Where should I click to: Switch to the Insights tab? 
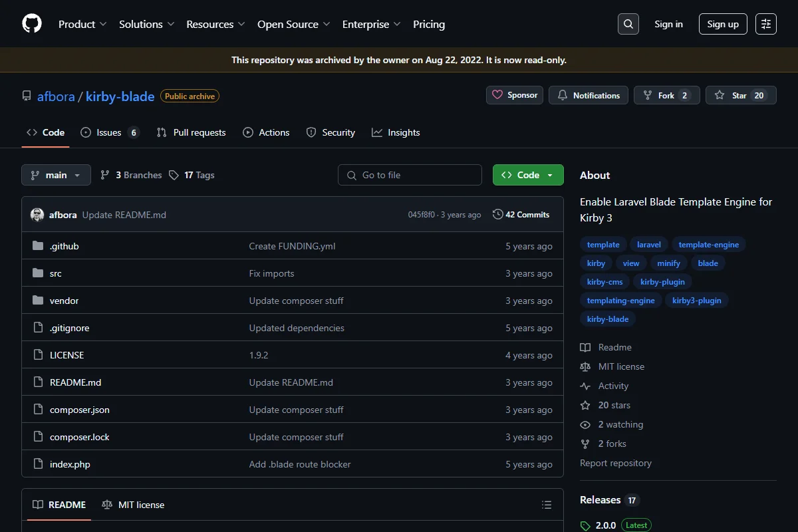pyautogui.click(x=396, y=132)
